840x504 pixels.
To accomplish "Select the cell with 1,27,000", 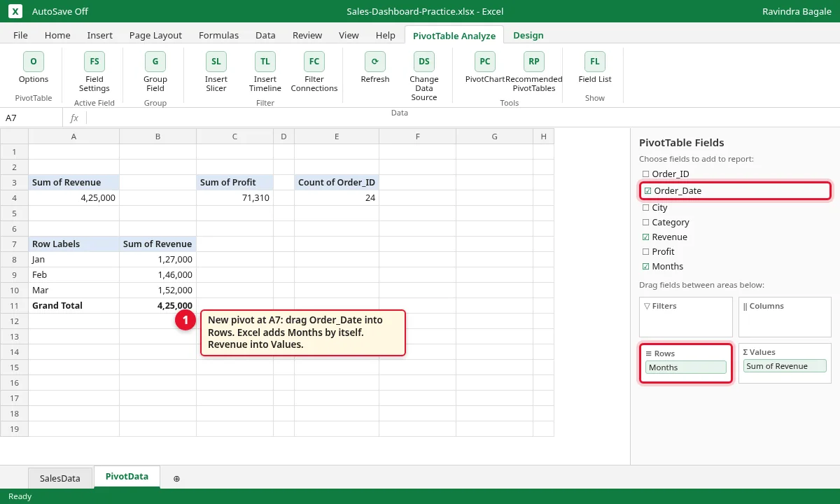I will pyautogui.click(x=158, y=259).
